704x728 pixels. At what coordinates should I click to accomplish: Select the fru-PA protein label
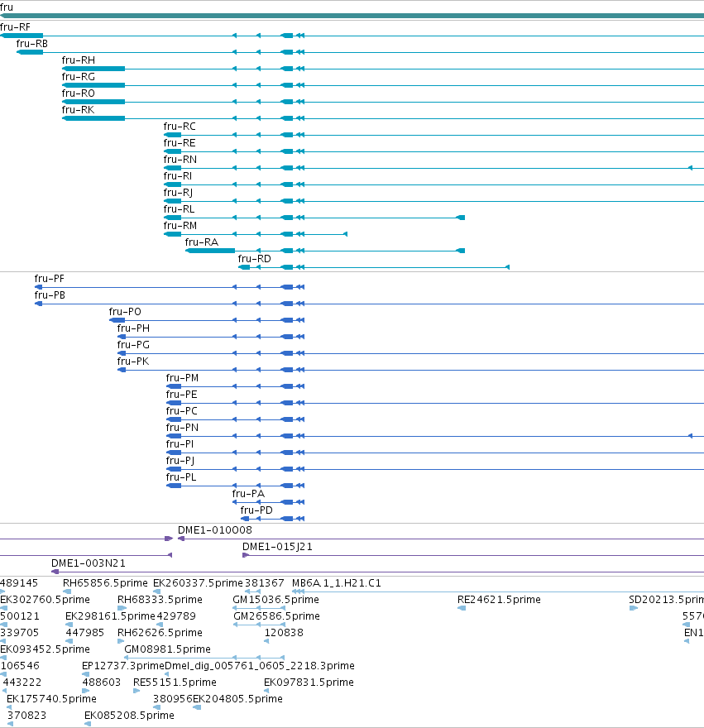point(248,494)
